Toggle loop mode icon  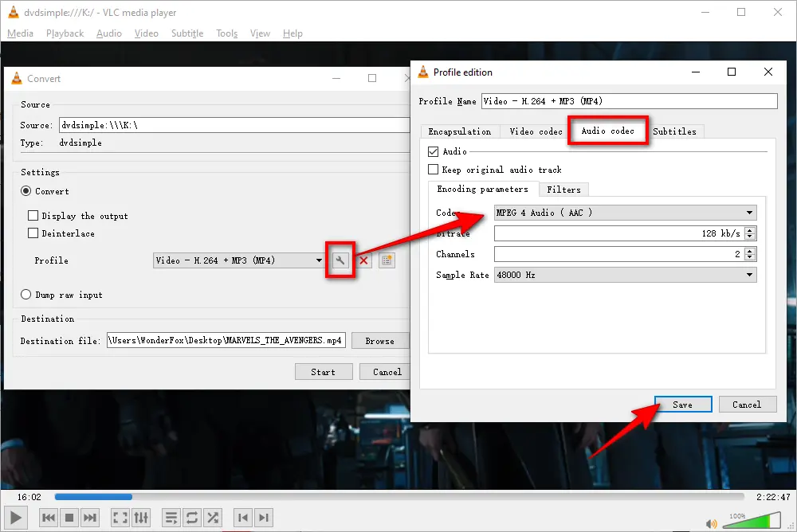[192, 518]
